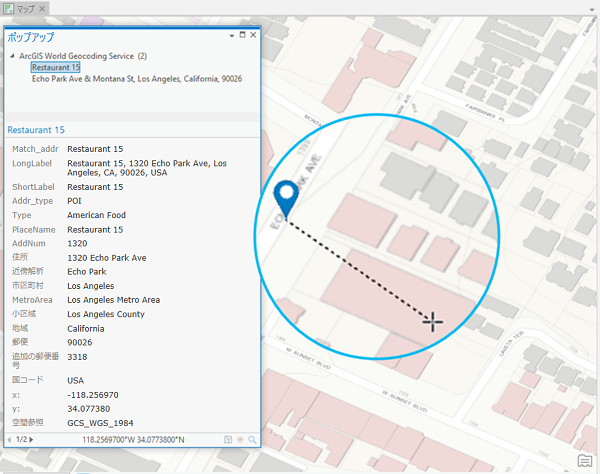Collapse the ArcGIS World Geocoding Service group
Image resolution: width=600 pixels, height=474 pixels.
[12, 56]
